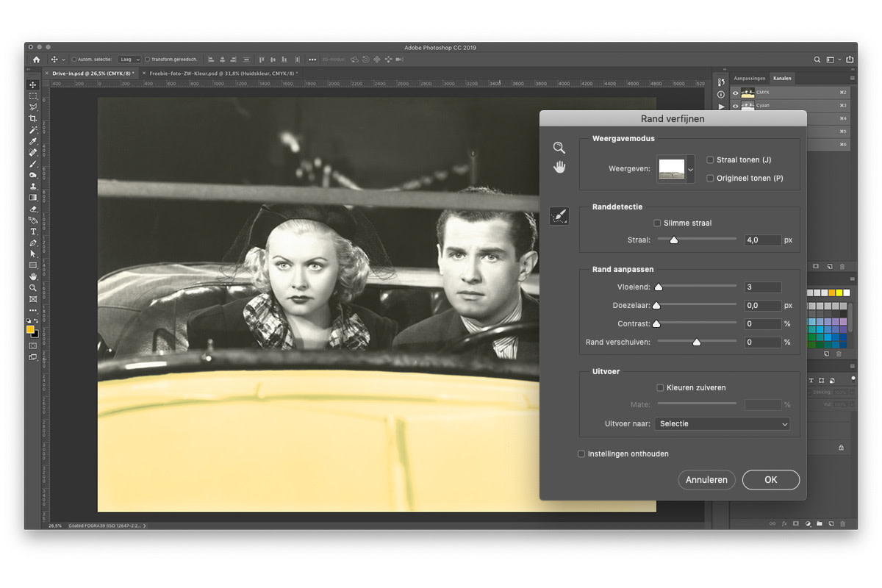The image size is (882, 588).
Task: Toggle Autom. selectie checkbox
Action: 74,60
